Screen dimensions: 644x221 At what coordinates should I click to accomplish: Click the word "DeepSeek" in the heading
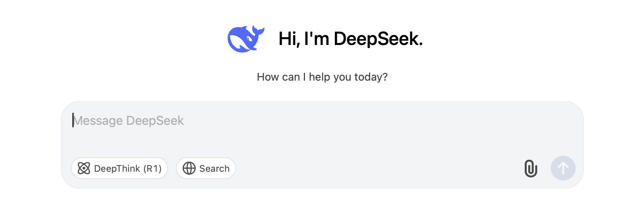pos(378,39)
